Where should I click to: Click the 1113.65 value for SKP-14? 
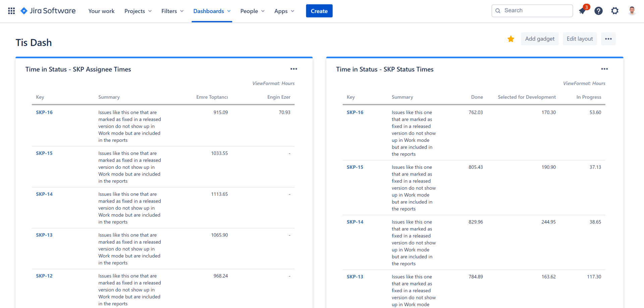click(219, 194)
